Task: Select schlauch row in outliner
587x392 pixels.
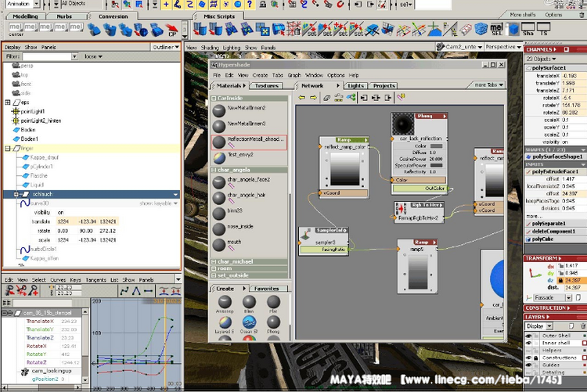Action: (x=92, y=194)
